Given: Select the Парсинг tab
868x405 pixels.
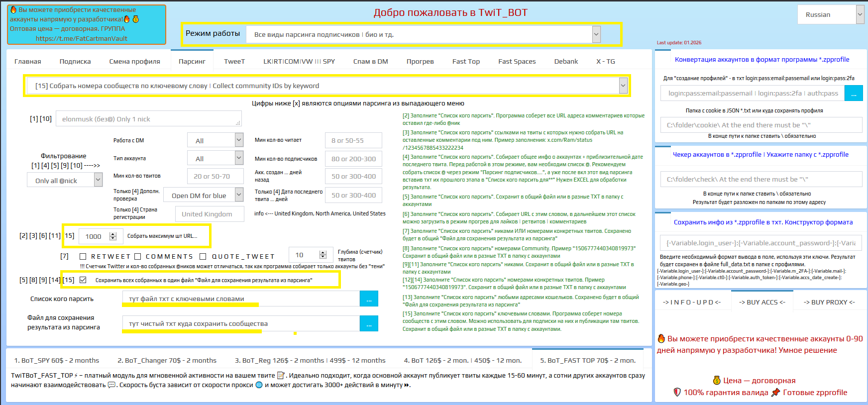Looking at the screenshot, I should pyautogui.click(x=192, y=61).
